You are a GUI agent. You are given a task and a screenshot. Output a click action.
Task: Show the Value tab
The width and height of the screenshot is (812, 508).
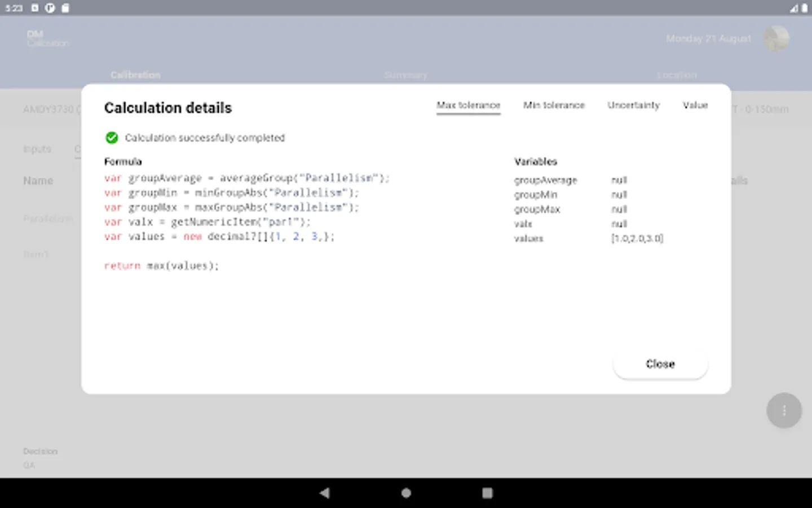695,106
